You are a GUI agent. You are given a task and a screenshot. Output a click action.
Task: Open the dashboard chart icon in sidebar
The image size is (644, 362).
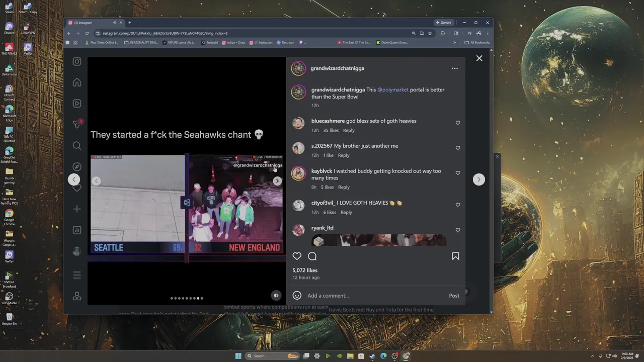click(77, 230)
